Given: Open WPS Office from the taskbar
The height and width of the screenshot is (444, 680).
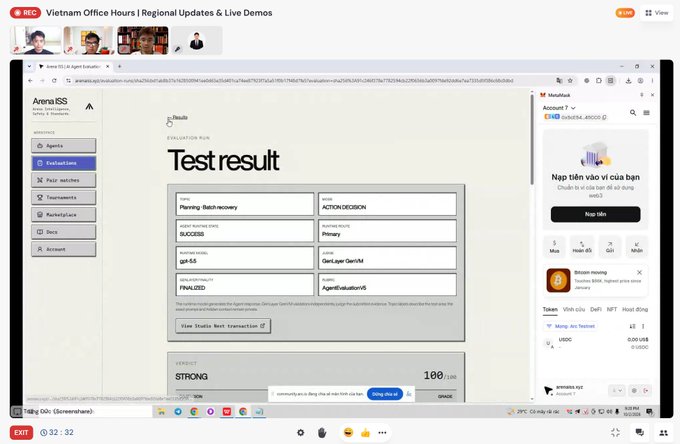Looking at the screenshot, I should tap(227, 411).
